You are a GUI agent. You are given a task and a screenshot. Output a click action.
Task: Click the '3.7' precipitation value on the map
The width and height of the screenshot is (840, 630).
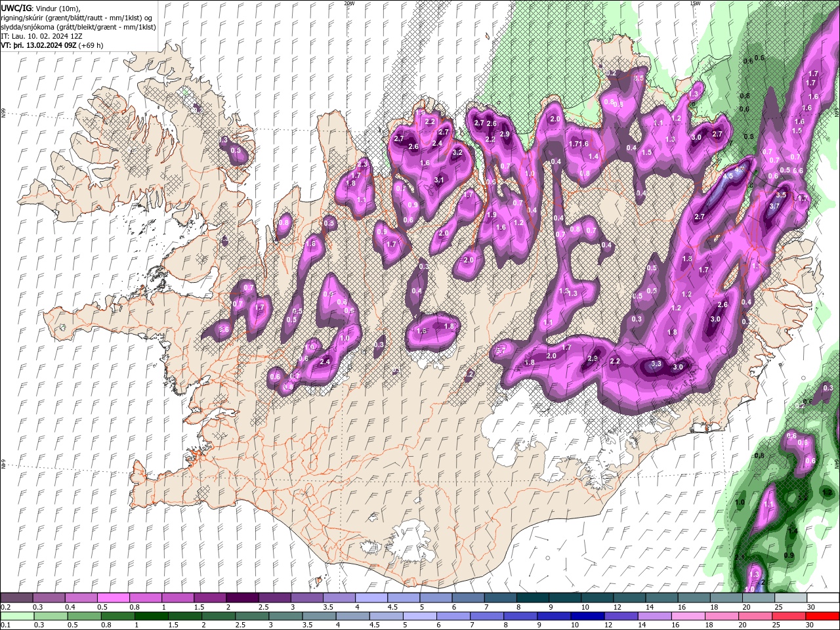click(x=774, y=205)
